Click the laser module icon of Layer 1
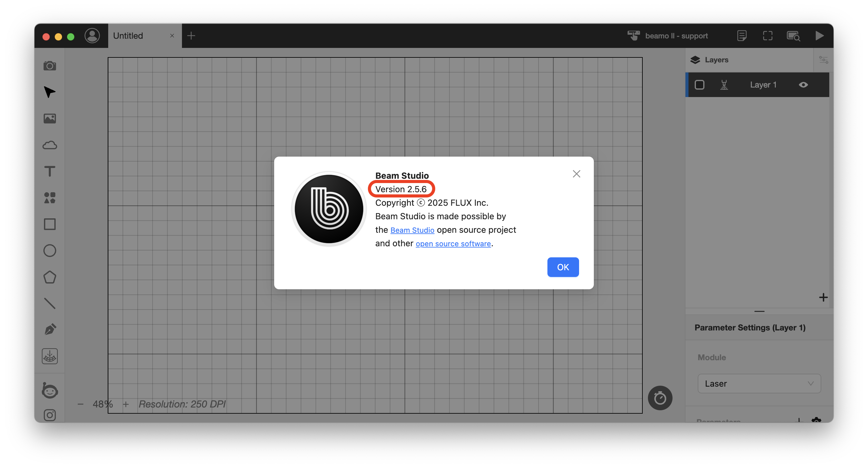Viewport: 868px width, 468px height. click(x=724, y=85)
